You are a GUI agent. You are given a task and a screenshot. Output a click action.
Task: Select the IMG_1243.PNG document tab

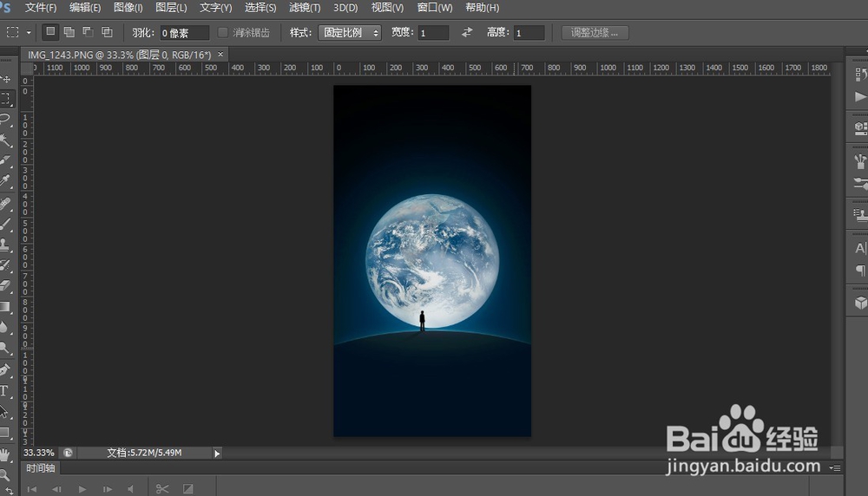120,55
